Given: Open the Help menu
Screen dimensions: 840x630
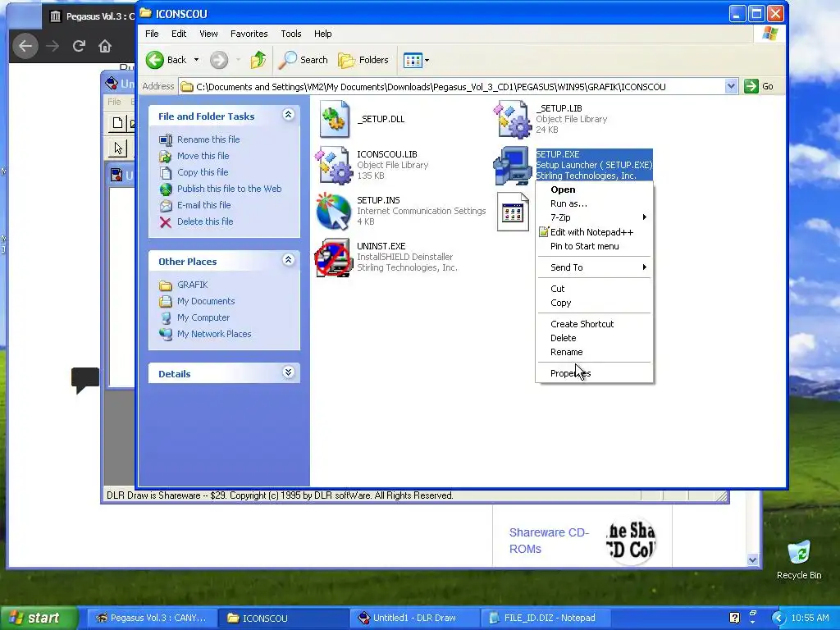Looking at the screenshot, I should tap(322, 34).
